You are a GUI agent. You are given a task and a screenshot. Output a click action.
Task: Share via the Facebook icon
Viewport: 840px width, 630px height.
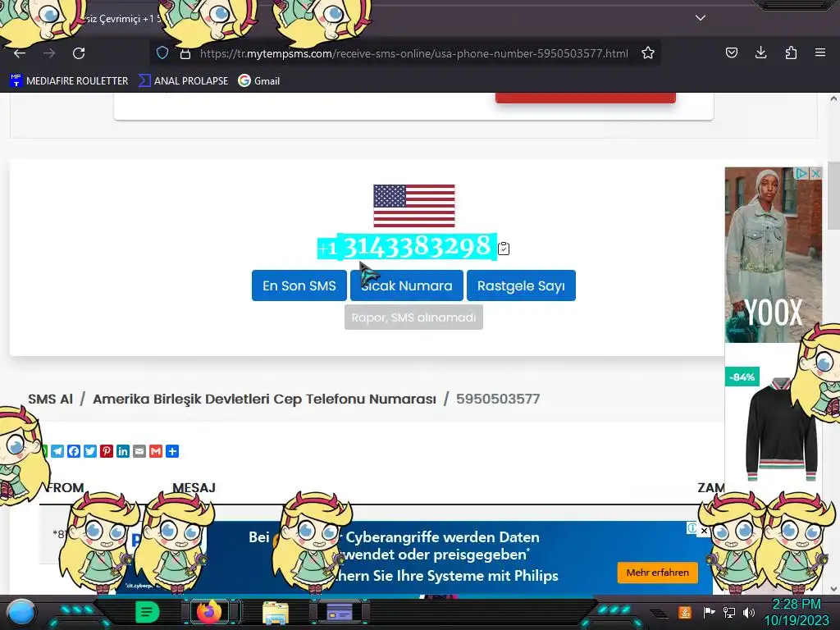tap(74, 451)
